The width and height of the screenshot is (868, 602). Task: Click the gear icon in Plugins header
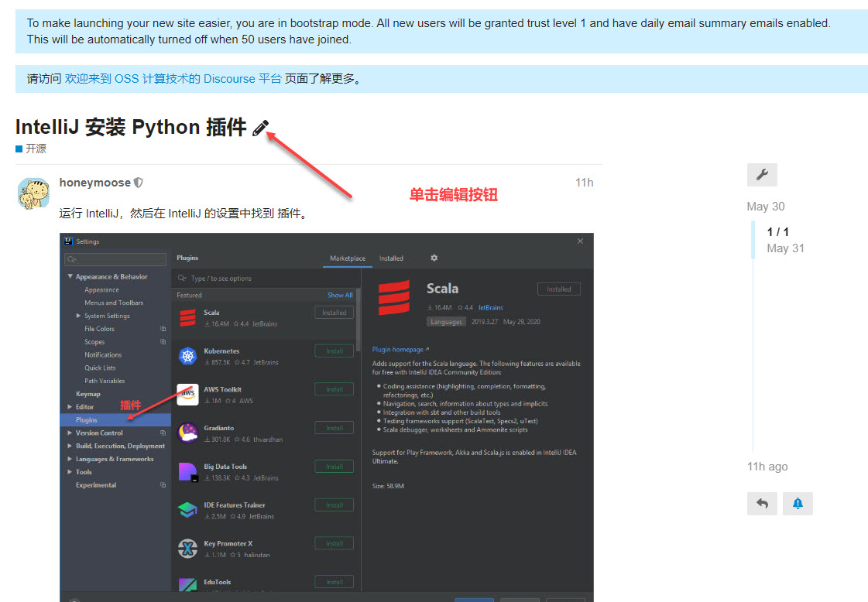(434, 258)
